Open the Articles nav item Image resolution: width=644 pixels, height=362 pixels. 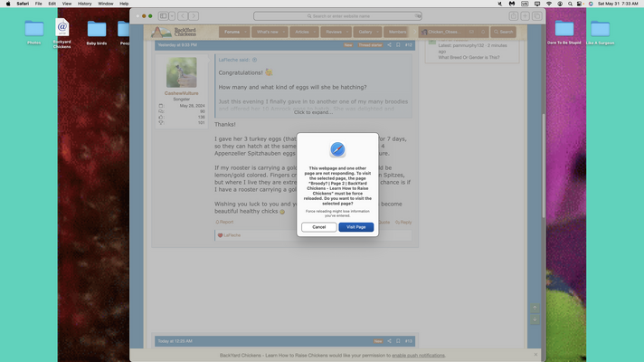point(302,32)
